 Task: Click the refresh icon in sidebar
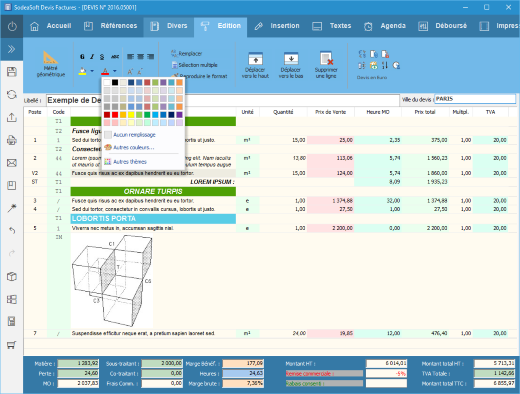click(x=12, y=95)
